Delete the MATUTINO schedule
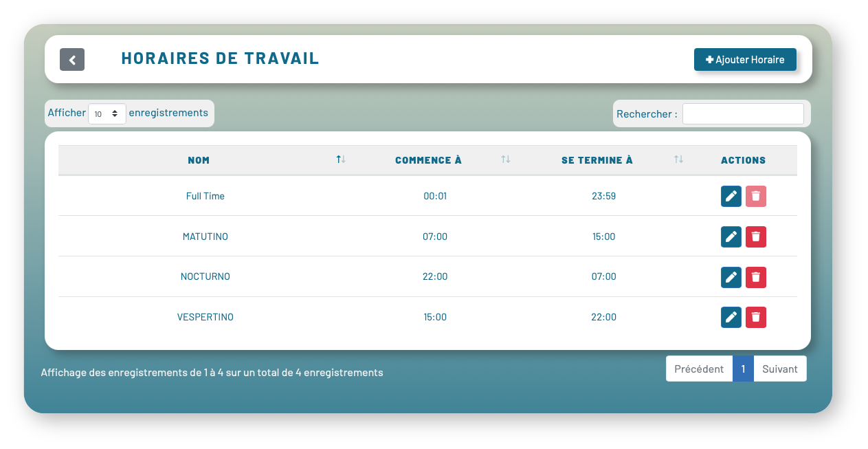868x449 pixels. click(x=756, y=237)
